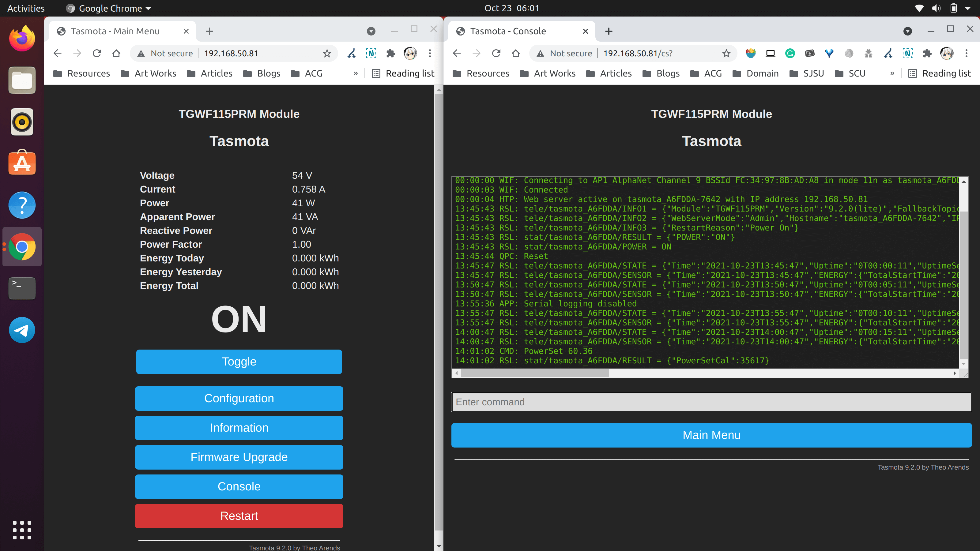
Task: Open Activities overview
Action: pyautogui.click(x=26, y=8)
